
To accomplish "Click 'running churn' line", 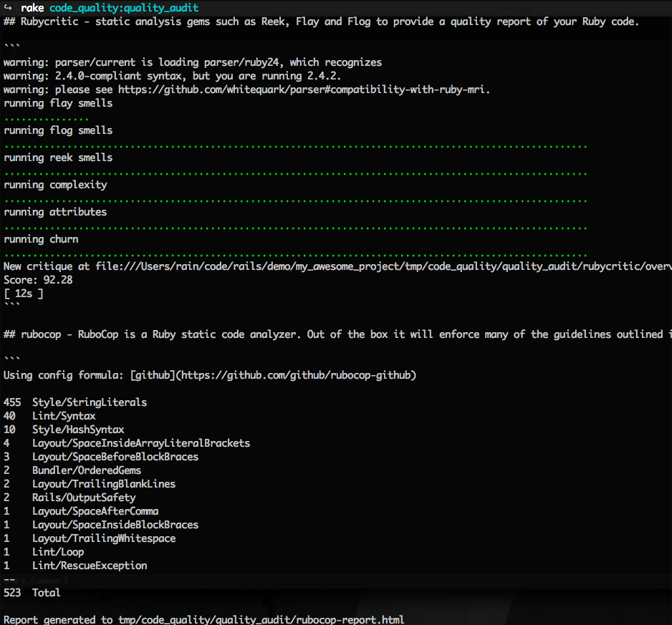I will pos(41,239).
